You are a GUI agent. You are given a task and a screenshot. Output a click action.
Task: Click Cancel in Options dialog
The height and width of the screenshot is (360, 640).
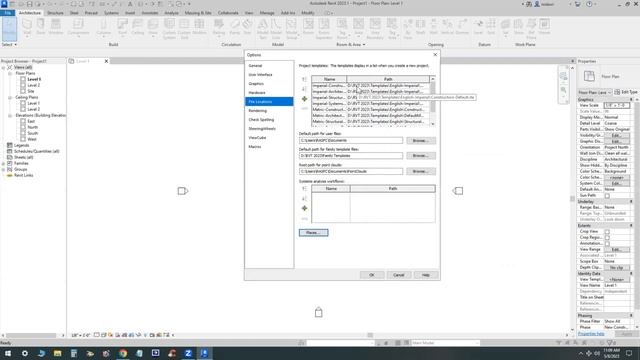pyautogui.click(x=398, y=275)
